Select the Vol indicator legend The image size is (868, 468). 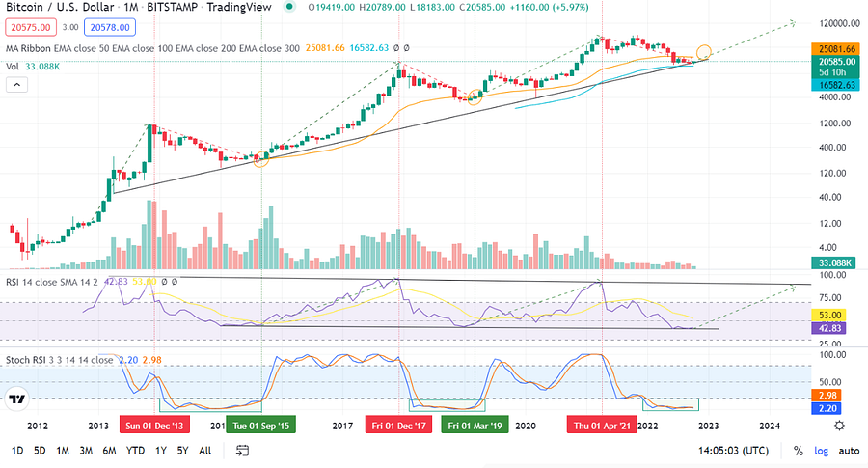(13, 67)
